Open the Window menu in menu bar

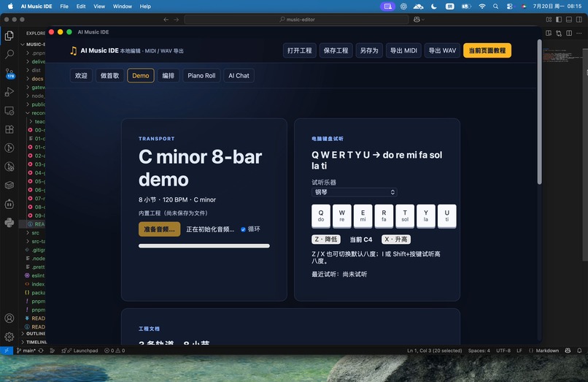[x=123, y=7]
